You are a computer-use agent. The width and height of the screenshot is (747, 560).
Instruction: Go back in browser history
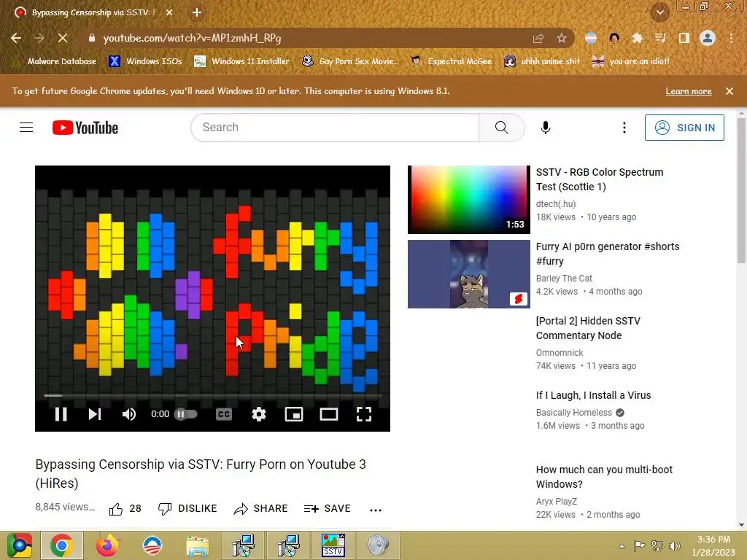[x=16, y=38]
